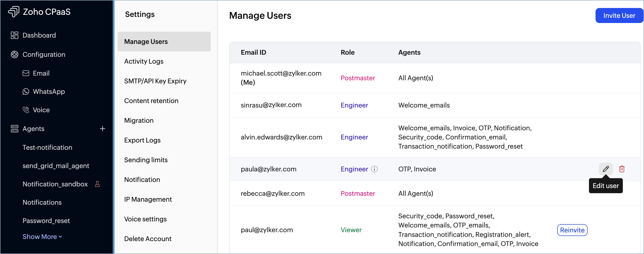Select Notifications agent in sidebar

pos(42,202)
